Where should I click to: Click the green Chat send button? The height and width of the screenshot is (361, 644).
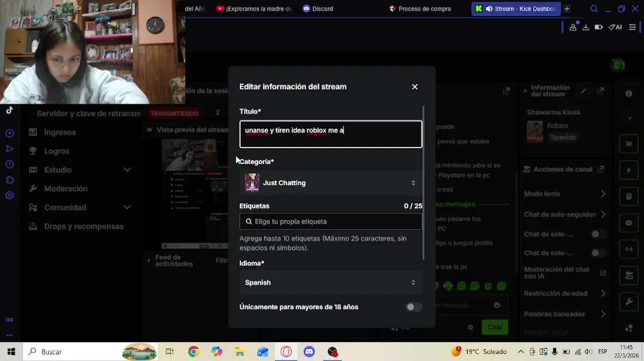click(x=495, y=327)
